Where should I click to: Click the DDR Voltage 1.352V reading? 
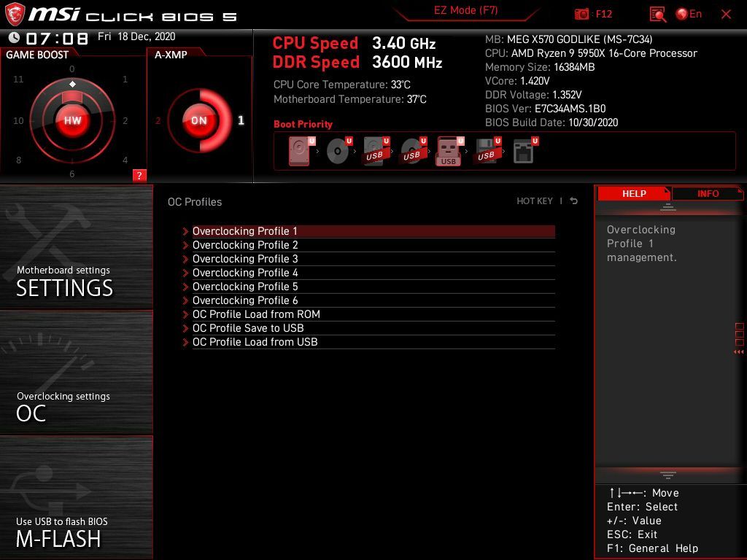pyautogui.click(x=533, y=95)
